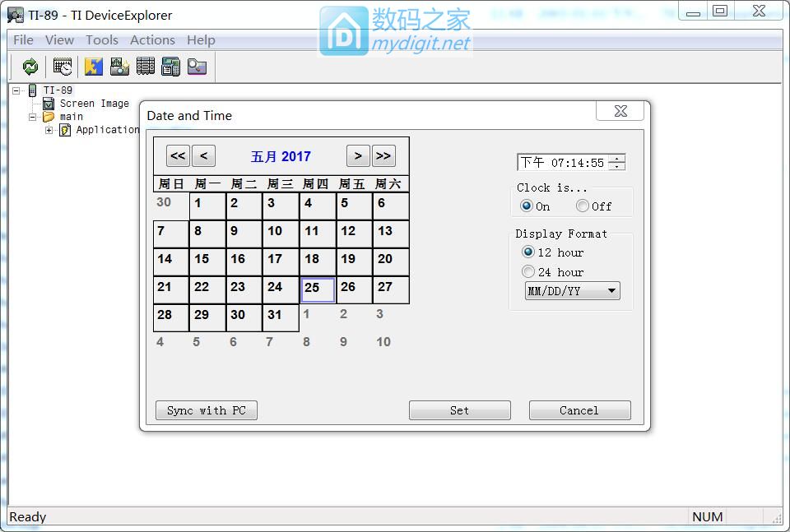The width and height of the screenshot is (790, 532).
Task: Go to previous month with < button
Action: click(203, 156)
